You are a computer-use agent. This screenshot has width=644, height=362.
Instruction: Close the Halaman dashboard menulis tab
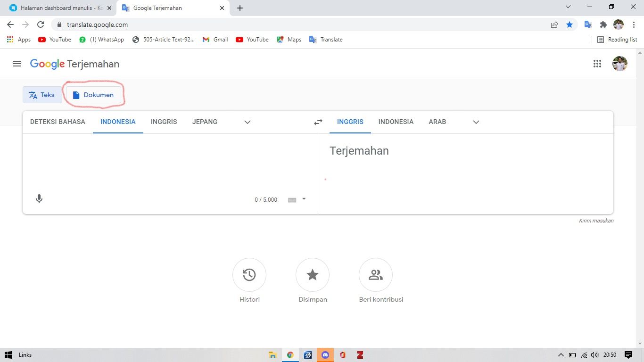point(109,8)
